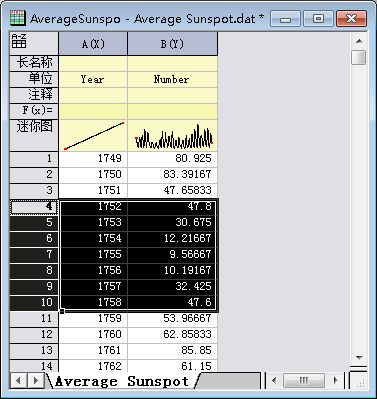Click sheet tab scroll left arrow

18,380
